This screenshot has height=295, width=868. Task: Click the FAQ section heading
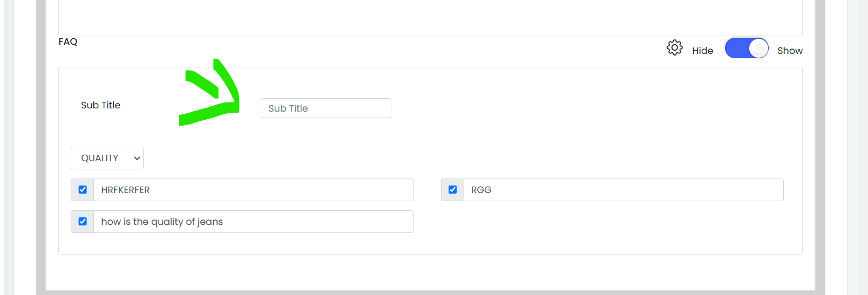click(x=68, y=42)
